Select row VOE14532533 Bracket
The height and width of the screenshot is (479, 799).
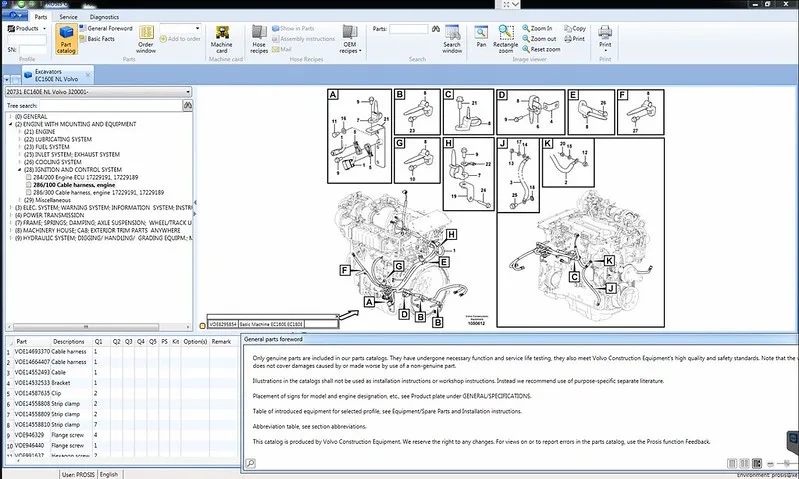point(122,383)
